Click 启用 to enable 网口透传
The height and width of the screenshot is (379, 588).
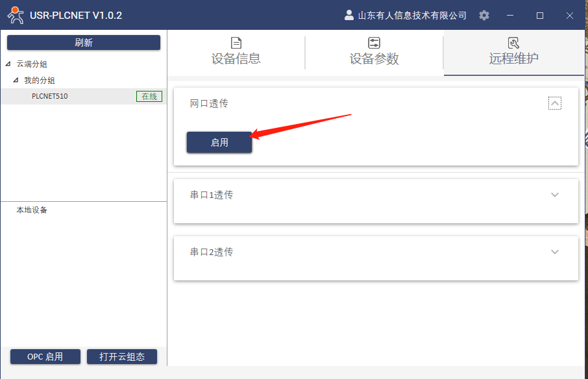tap(219, 143)
